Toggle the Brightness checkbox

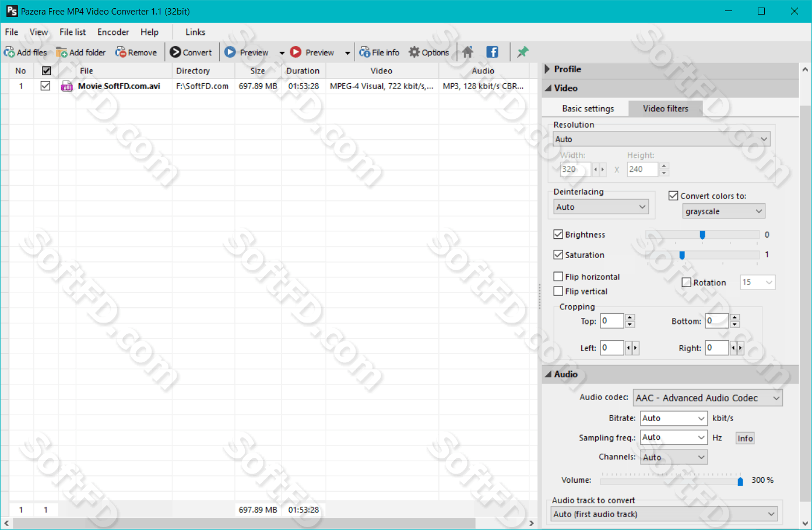(x=558, y=234)
